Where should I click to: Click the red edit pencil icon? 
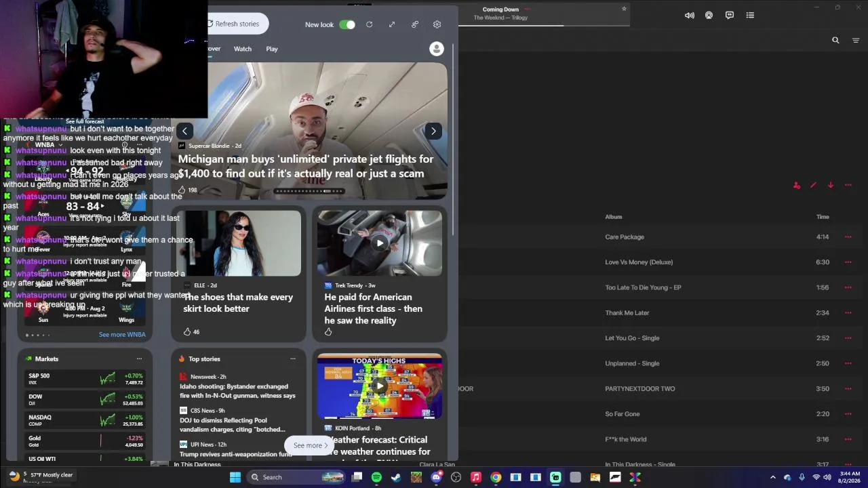click(x=813, y=185)
